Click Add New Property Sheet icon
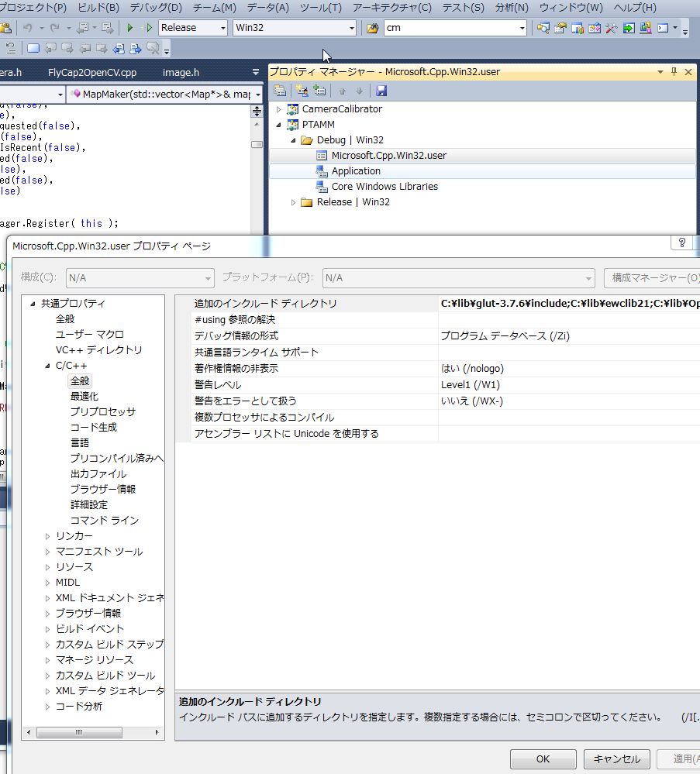The width and height of the screenshot is (700, 774). pyautogui.click(x=302, y=91)
